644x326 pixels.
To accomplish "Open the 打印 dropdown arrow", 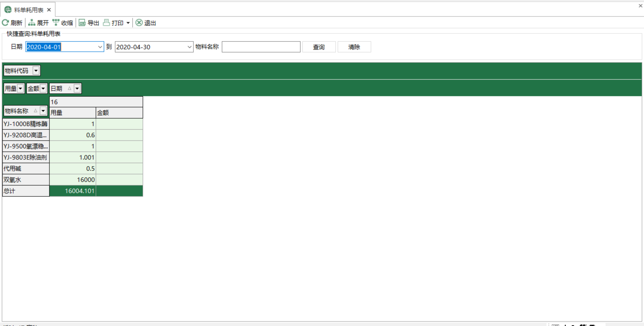I will tap(128, 23).
